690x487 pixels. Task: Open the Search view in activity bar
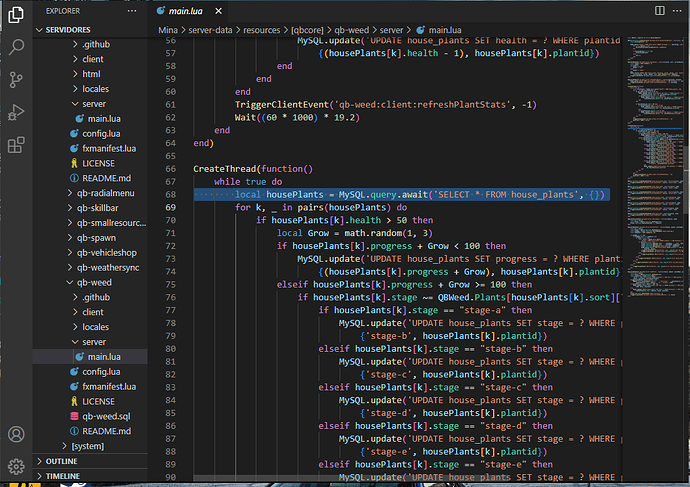(x=16, y=46)
